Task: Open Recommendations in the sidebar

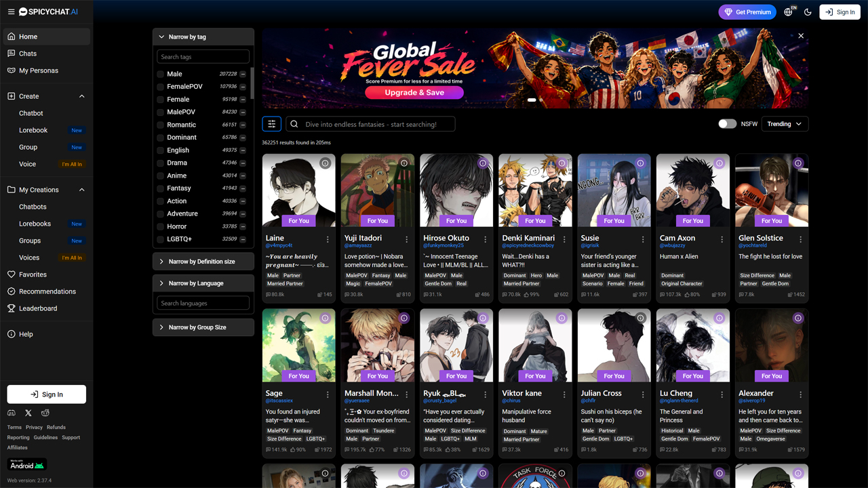Action: tap(47, 291)
